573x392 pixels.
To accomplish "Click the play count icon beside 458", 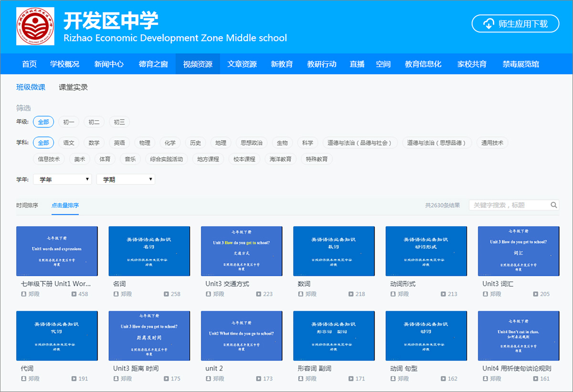I will 74,294.
